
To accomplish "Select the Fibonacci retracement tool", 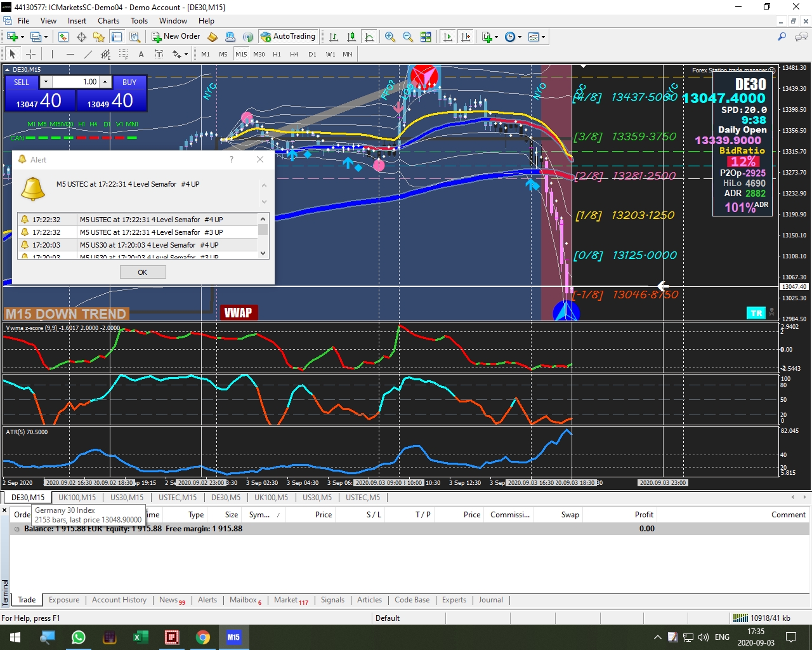I will coord(124,54).
